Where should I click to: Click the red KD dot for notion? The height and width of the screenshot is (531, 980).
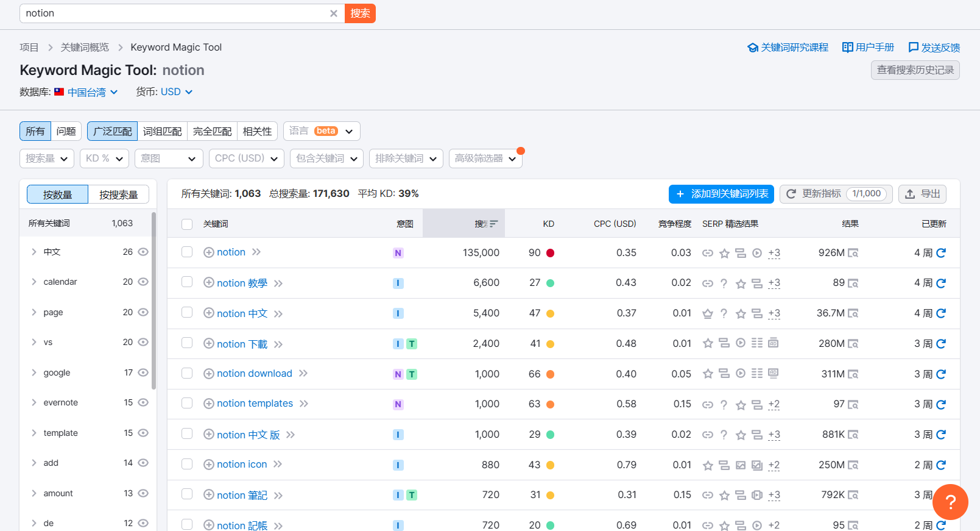[x=550, y=253]
